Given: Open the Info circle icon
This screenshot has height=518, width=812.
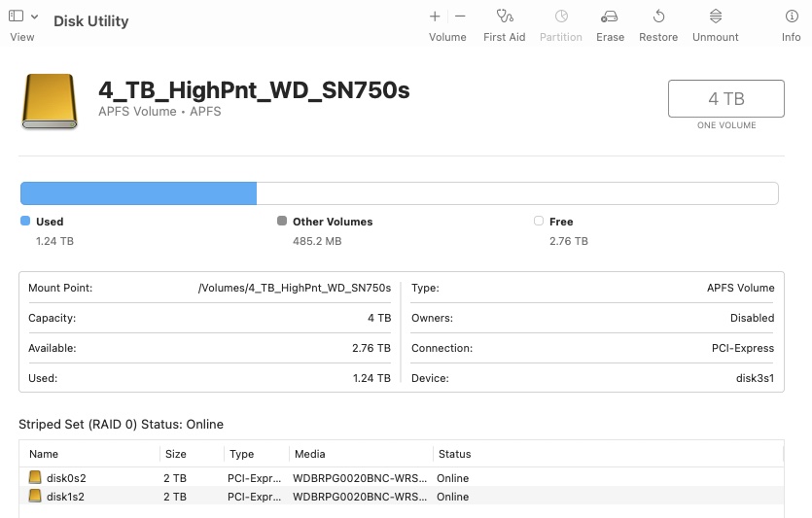Looking at the screenshot, I should pos(792,17).
